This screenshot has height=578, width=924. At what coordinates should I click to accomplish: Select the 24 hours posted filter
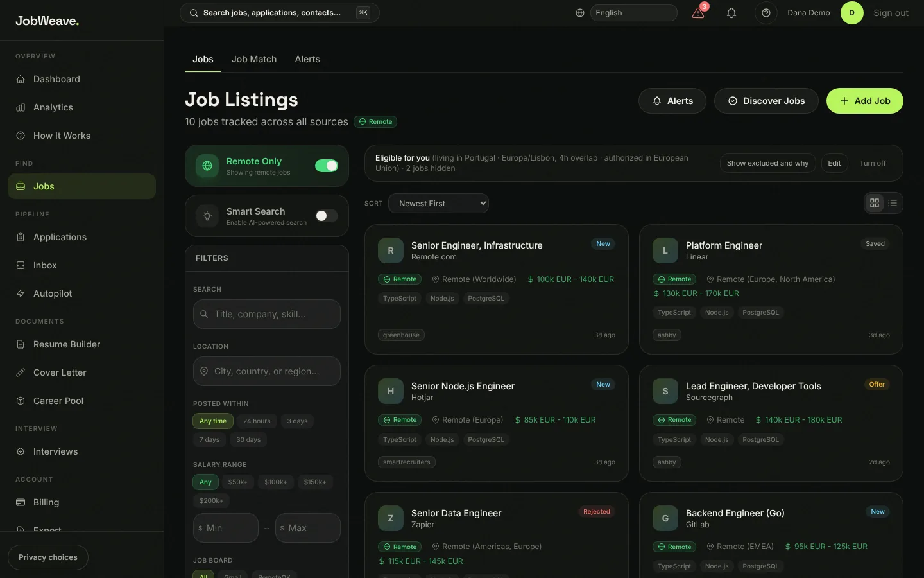(257, 421)
